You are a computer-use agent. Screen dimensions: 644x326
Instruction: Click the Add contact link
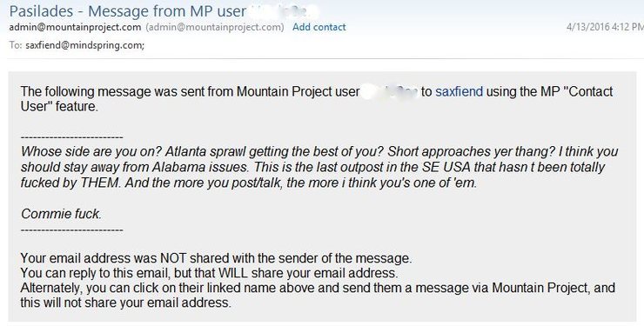click(319, 27)
